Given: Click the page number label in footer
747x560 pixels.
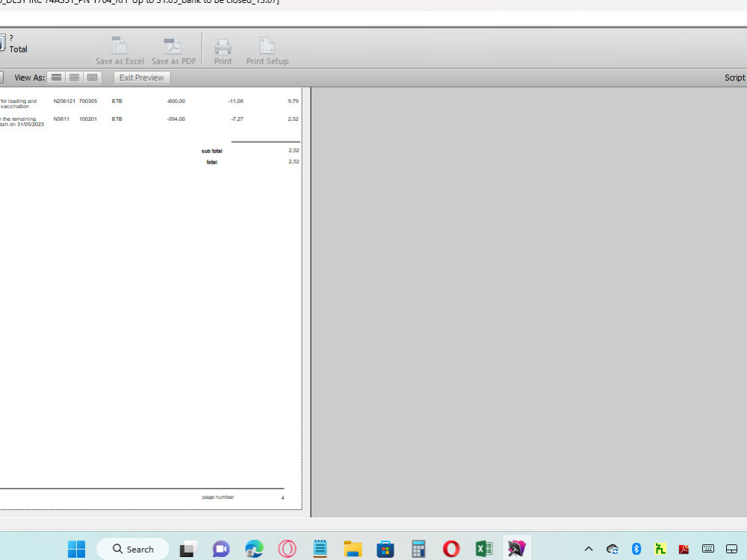Looking at the screenshot, I should point(217,497).
